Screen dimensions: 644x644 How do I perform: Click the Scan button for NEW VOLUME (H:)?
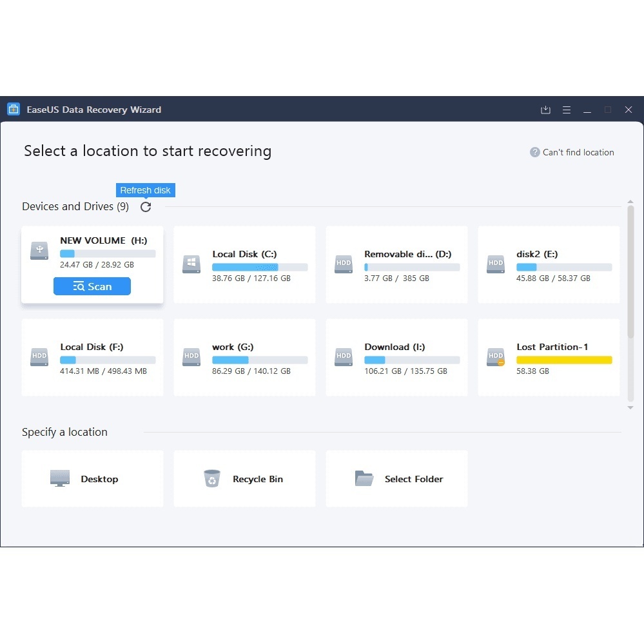click(x=92, y=287)
